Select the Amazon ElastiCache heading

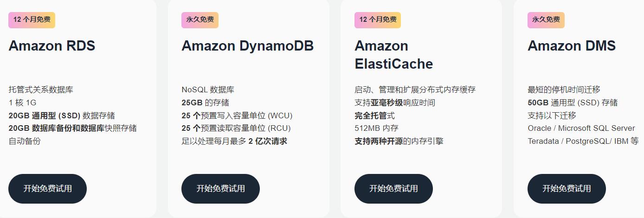coord(393,55)
